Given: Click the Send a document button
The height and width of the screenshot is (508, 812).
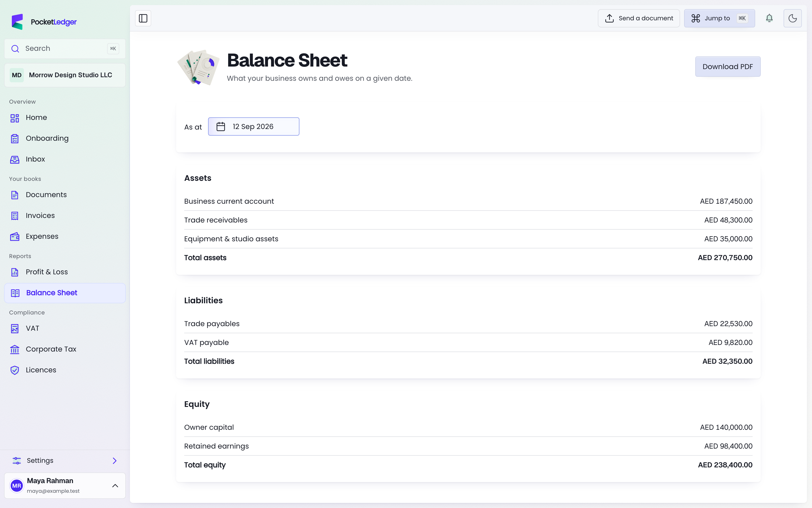Looking at the screenshot, I should 638,18.
